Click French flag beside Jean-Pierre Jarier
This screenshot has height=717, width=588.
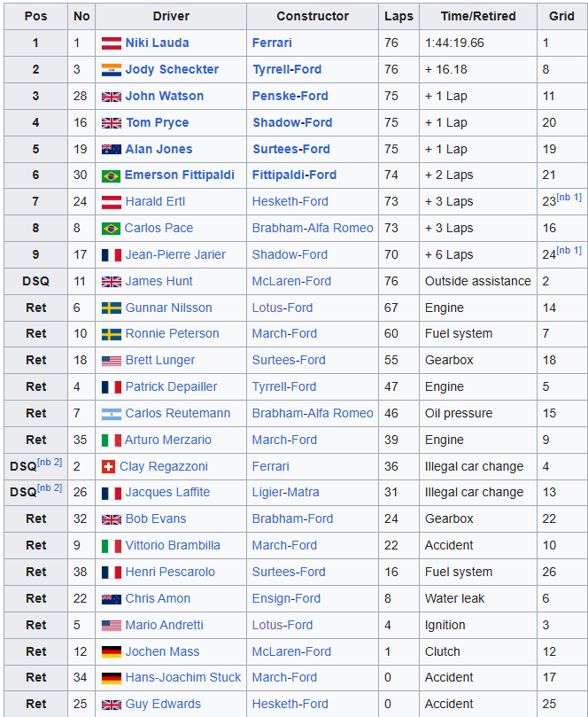[111, 255]
